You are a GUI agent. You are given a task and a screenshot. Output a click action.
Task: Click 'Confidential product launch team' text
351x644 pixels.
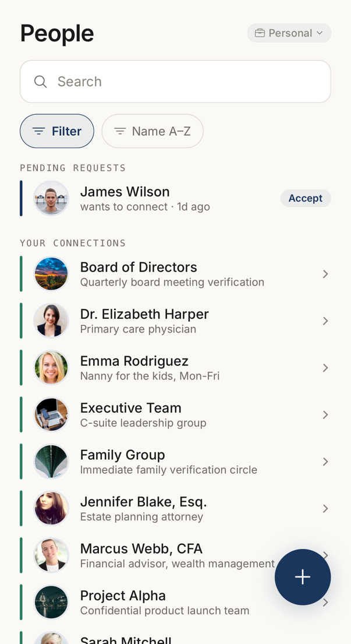[x=165, y=610]
